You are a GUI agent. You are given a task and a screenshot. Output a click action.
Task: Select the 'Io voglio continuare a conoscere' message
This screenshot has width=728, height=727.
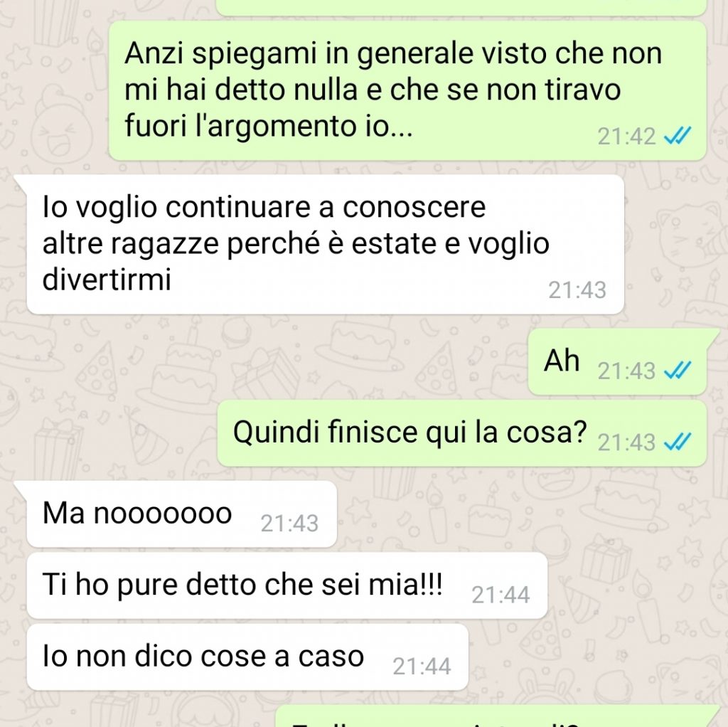pyautogui.click(x=325, y=244)
